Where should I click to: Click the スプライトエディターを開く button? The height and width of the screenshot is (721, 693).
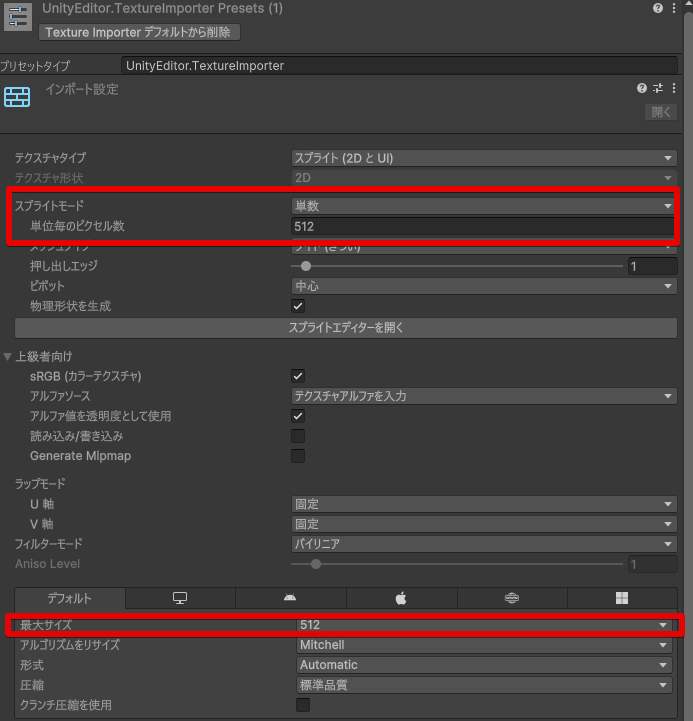pos(346,328)
